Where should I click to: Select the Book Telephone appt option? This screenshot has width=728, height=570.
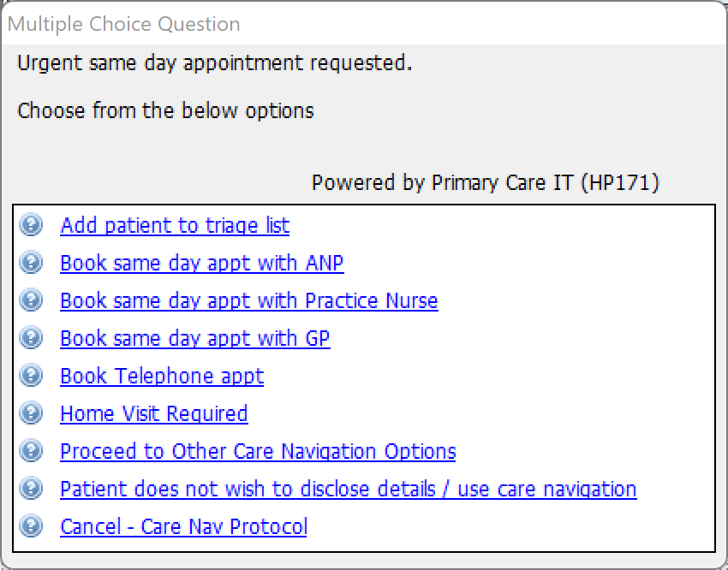[162, 376]
